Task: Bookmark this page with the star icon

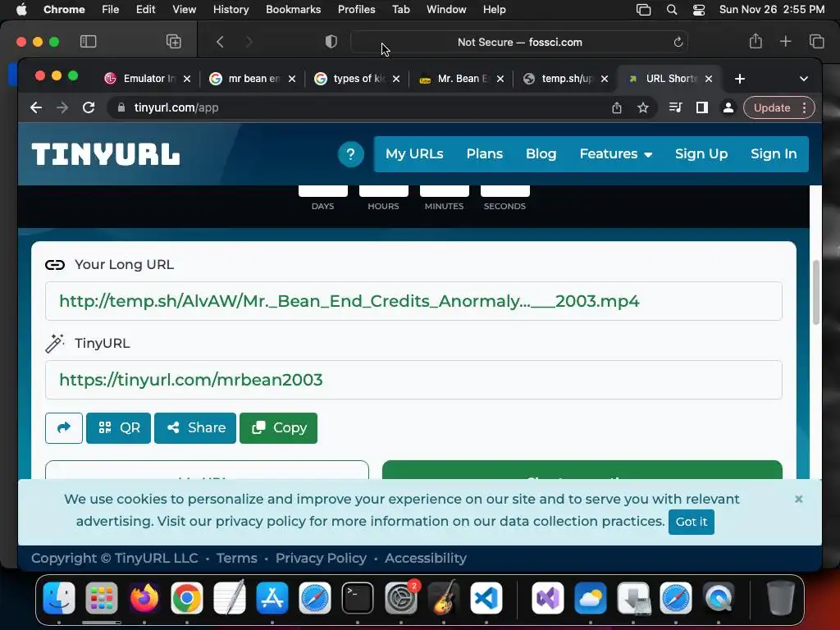Action: 643,107
